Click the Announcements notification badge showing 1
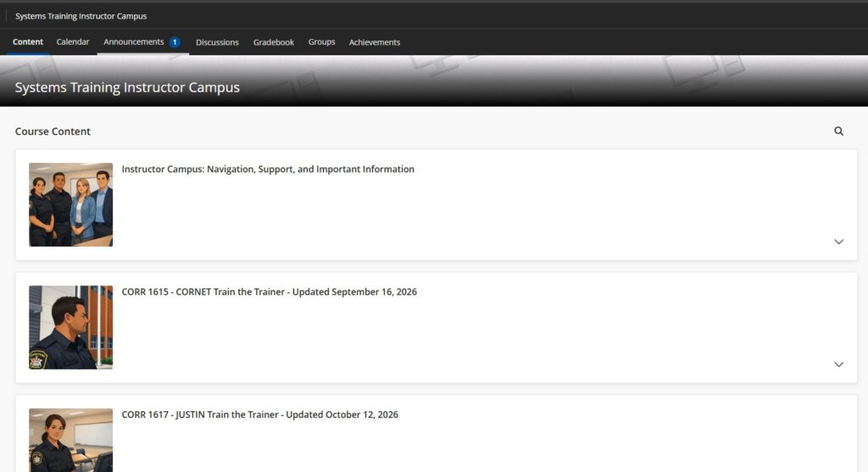868x472 pixels. 175,42
